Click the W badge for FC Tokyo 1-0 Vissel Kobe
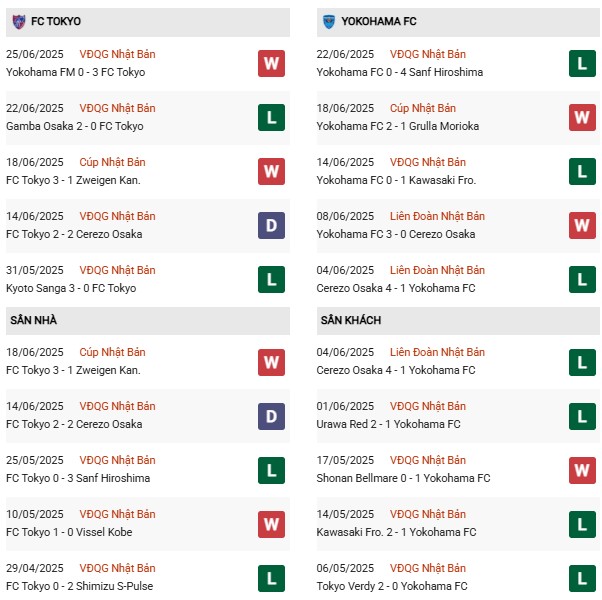Image resolution: width=602 pixels, height=600 pixels. [271, 524]
